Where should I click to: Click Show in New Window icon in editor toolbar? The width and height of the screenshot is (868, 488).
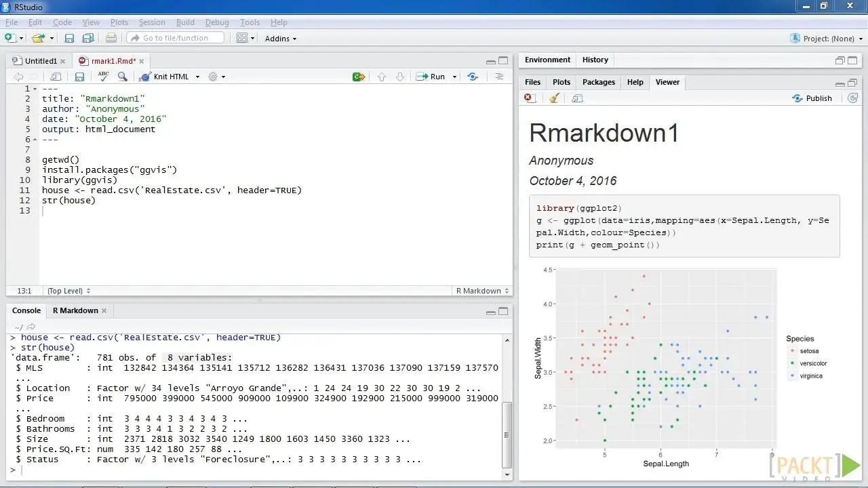pos(56,77)
